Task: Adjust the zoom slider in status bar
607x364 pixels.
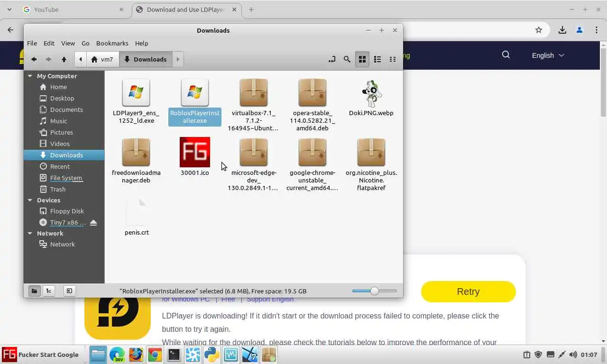Action: [x=375, y=291]
